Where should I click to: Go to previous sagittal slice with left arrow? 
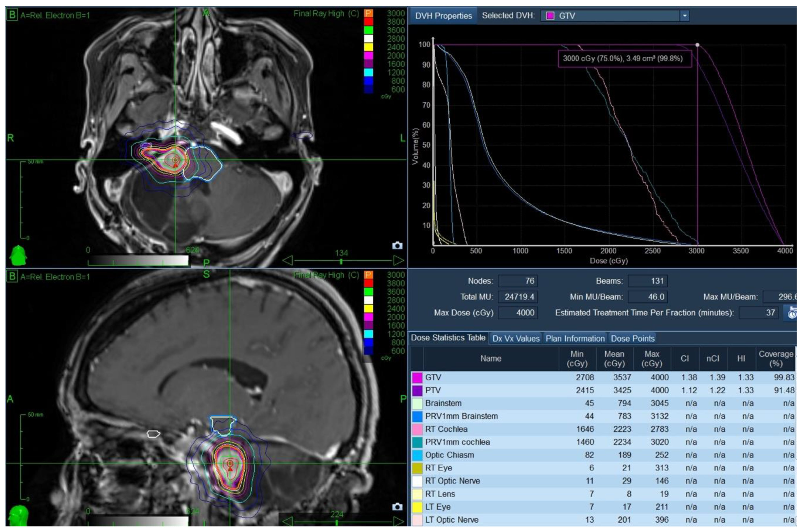(287, 522)
